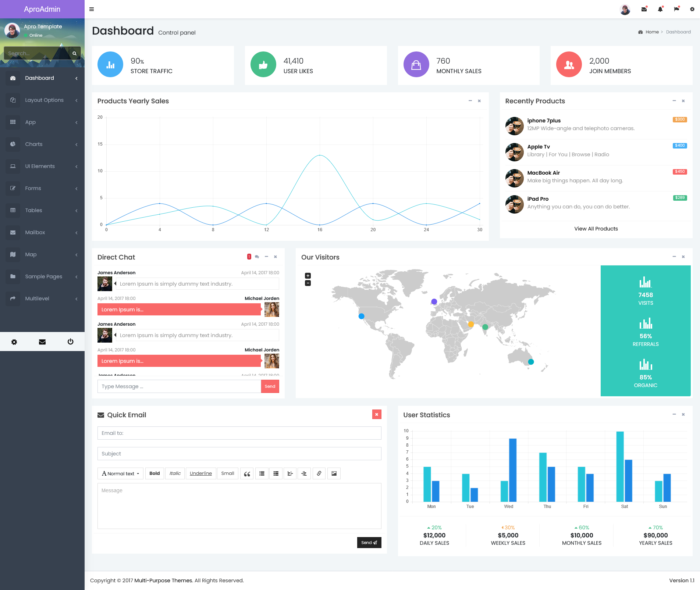Screen dimensions: 700x590
Task: Zoom out on the visitors map
Action: [308, 283]
